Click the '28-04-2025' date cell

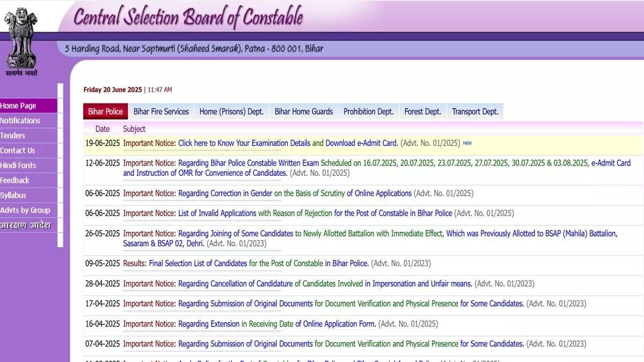click(x=103, y=284)
